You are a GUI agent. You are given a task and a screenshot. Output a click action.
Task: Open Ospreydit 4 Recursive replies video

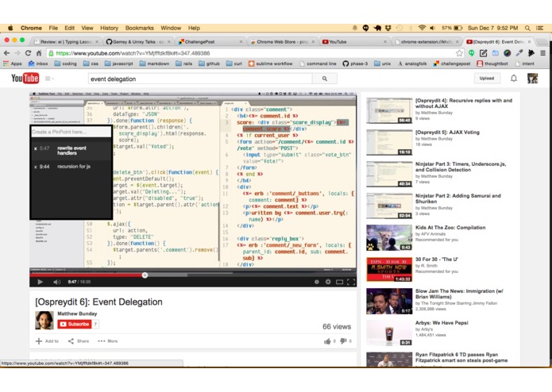coord(464,103)
